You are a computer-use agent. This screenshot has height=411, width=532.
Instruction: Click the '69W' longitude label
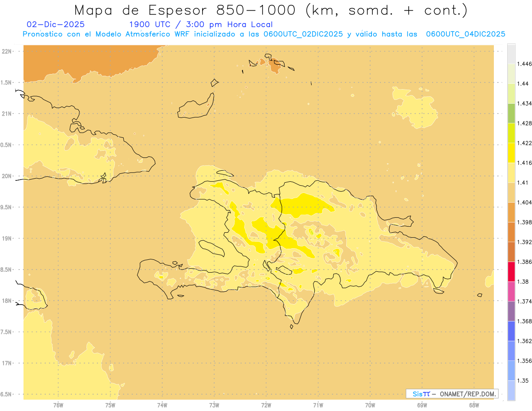coord(422,405)
